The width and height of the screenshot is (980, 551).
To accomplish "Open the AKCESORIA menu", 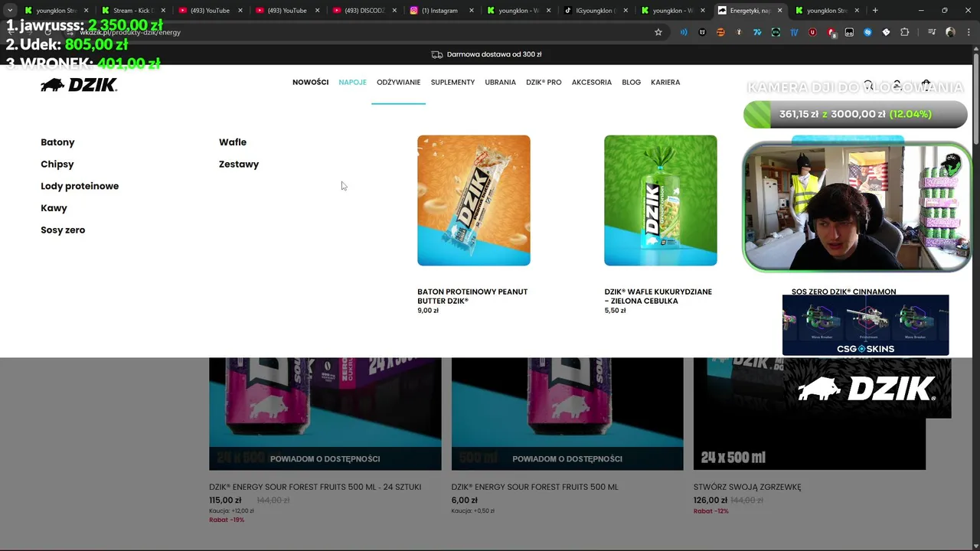I will click(591, 82).
